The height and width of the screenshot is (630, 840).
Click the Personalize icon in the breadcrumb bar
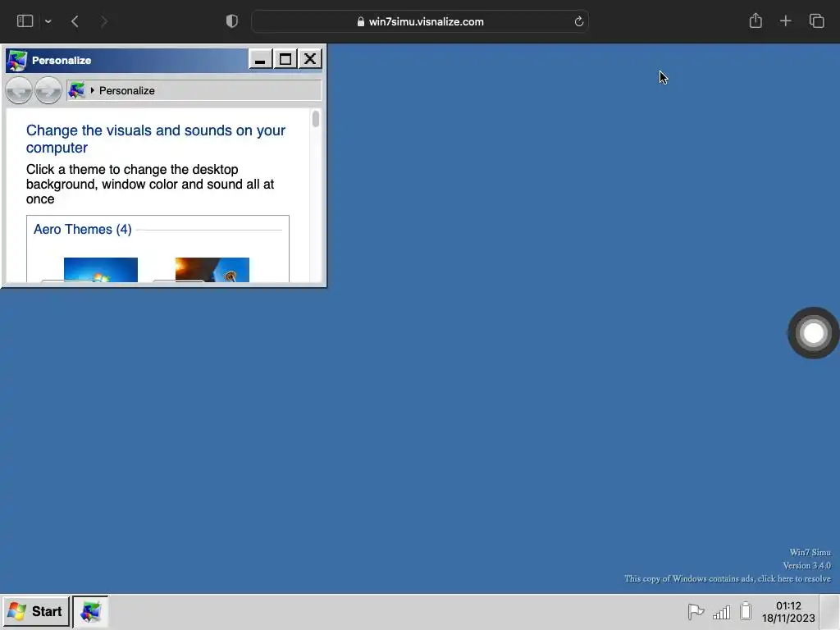pos(76,90)
